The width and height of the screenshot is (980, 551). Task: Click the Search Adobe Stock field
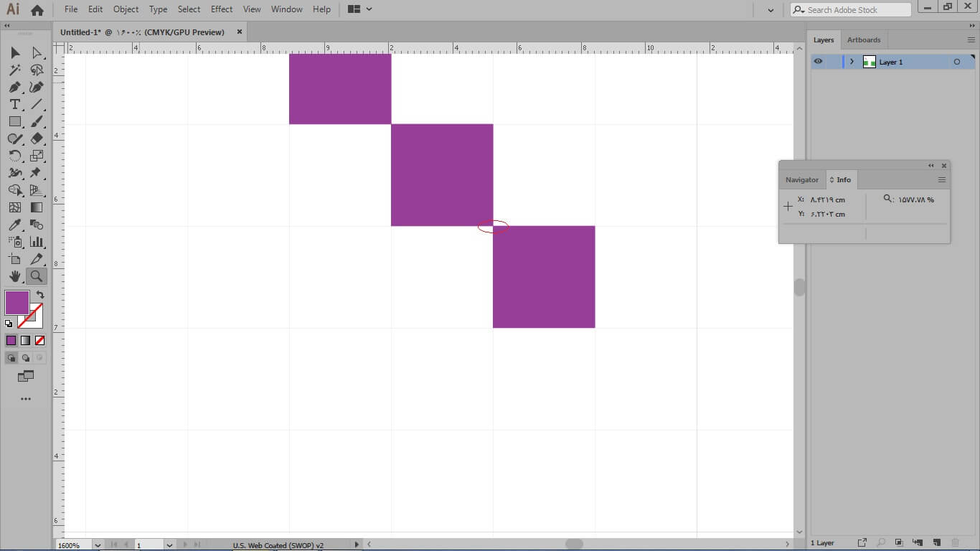(850, 10)
